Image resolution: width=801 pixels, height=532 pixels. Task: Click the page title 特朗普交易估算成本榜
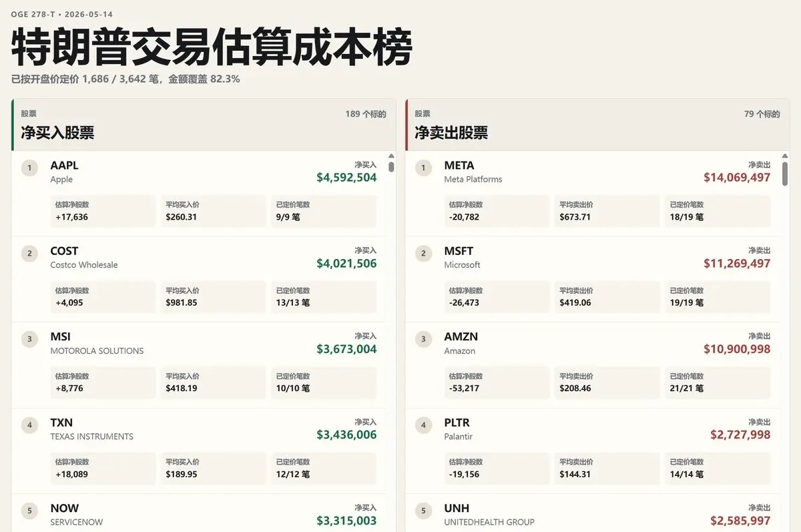[212, 47]
